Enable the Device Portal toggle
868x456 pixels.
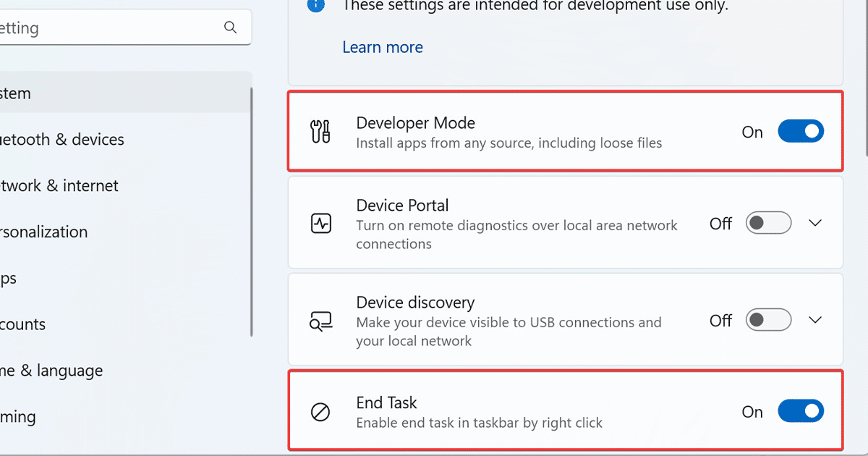768,223
